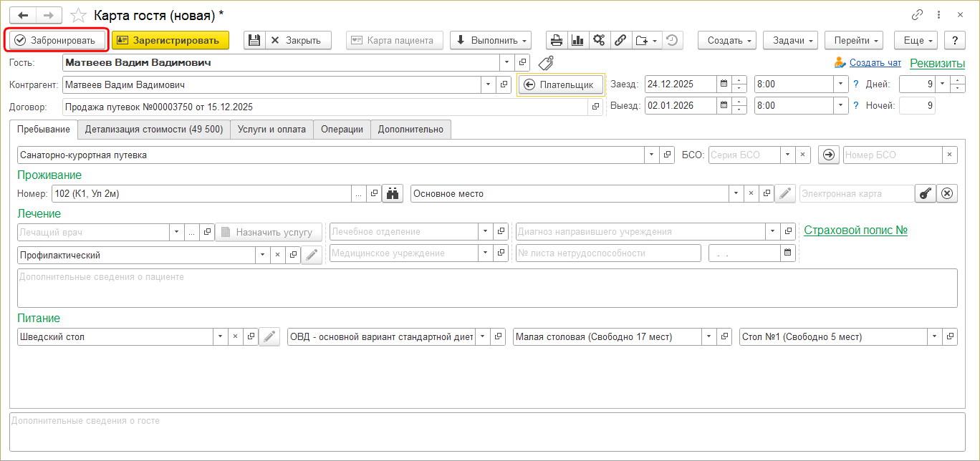Screen dimensions: 980x461
Task: Switch to Услуги и оплата tab
Action: point(272,130)
